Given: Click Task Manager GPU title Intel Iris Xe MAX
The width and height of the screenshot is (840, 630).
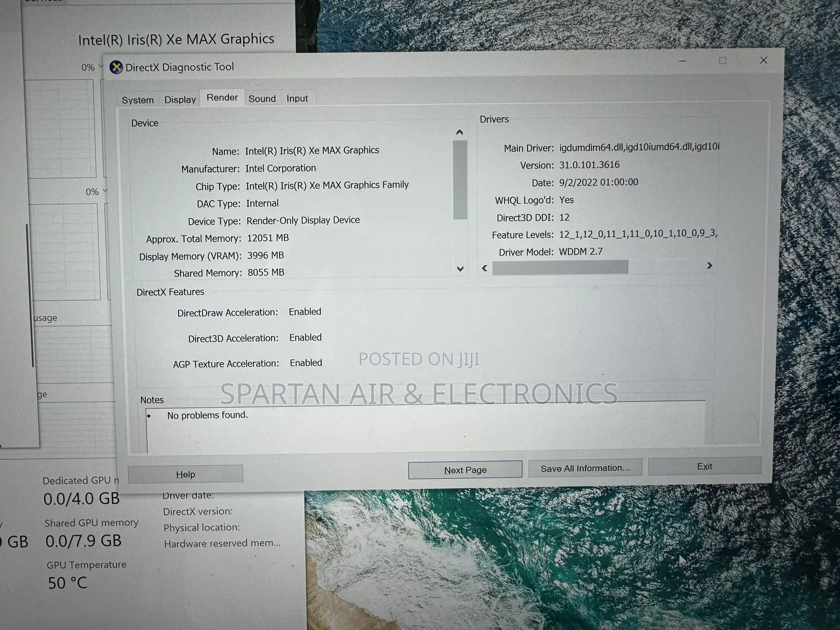Looking at the screenshot, I should click(176, 39).
